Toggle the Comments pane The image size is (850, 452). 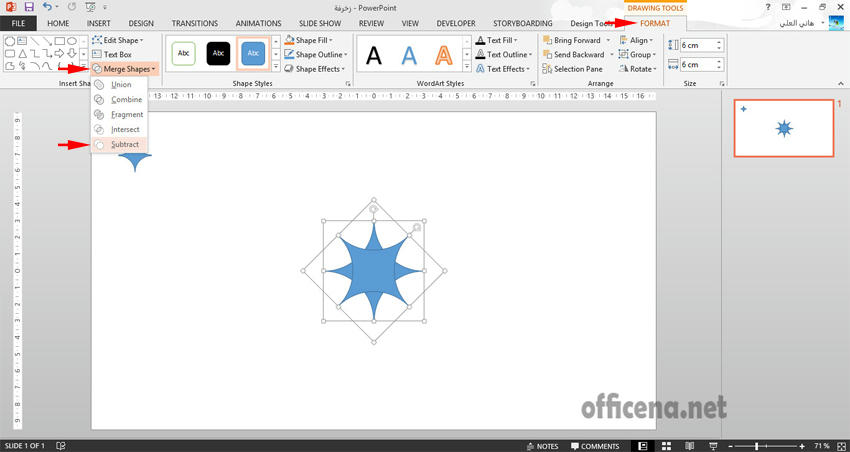[x=594, y=446]
